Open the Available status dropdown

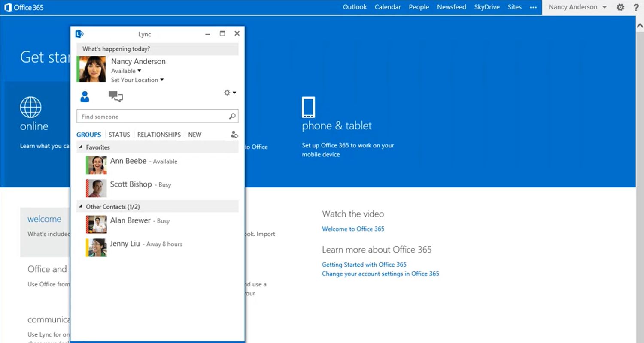click(126, 71)
